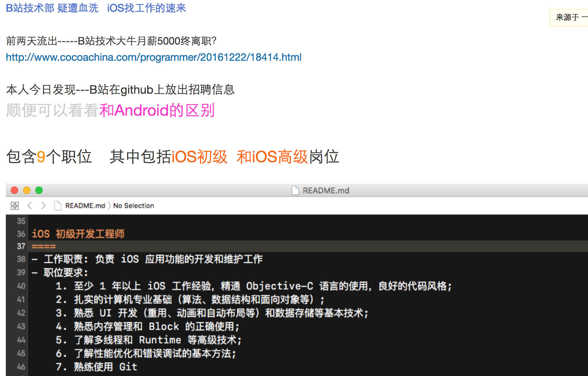Click the text '前两天流出-----B站技术大牛月薪5000终离职?'
Viewport: 588px width, 376px height.
111,41
